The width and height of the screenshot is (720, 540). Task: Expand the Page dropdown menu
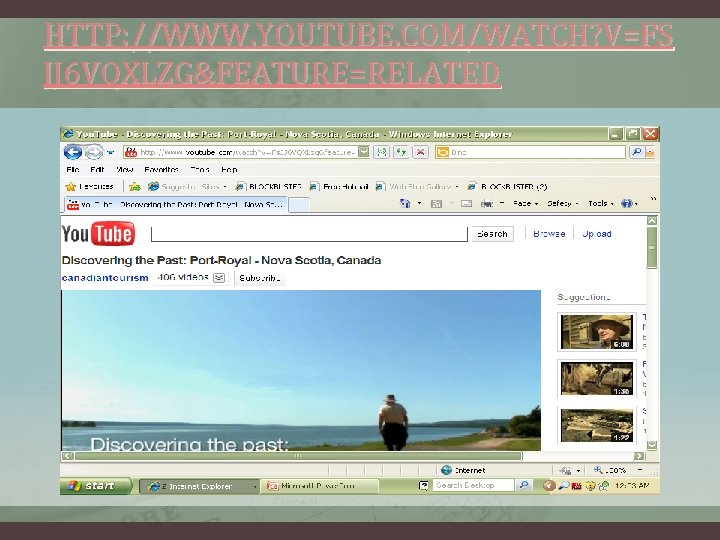click(526, 203)
